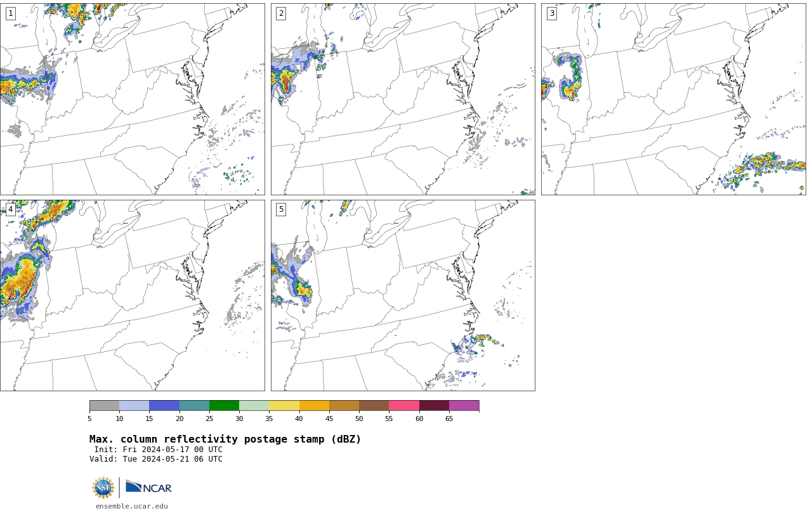Click the Valid: Tue 2024-05-21 06 UTC text
Screen dimensions: 812x513
pos(156,459)
